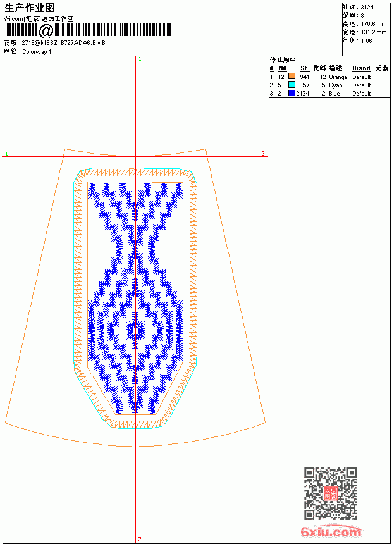Click the Cyan color swatch in stop sequence
This screenshot has width=392, height=544.
[x=291, y=85]
